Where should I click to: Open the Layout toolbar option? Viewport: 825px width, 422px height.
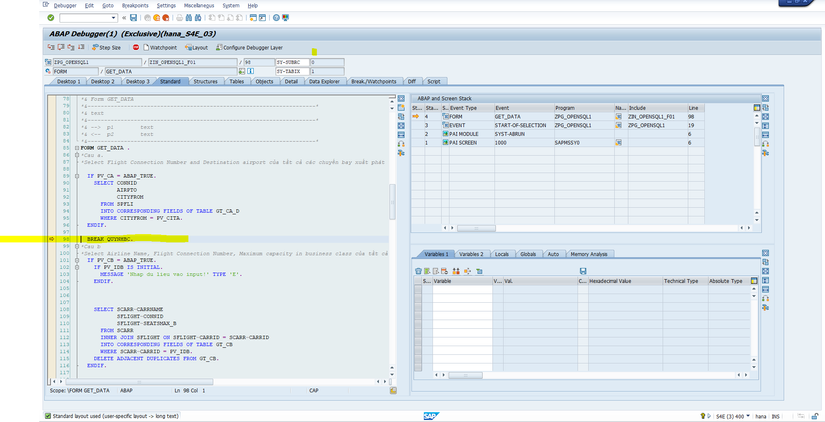coord(197,47)
